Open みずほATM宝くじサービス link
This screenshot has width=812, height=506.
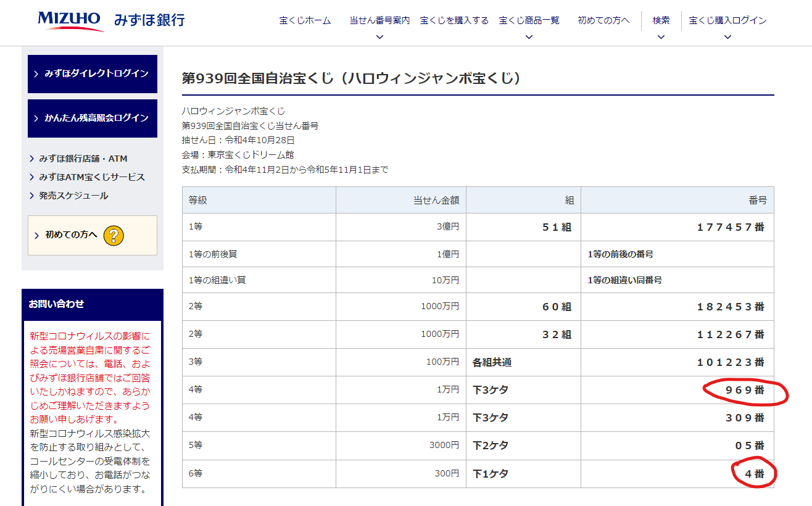(91, 177)
